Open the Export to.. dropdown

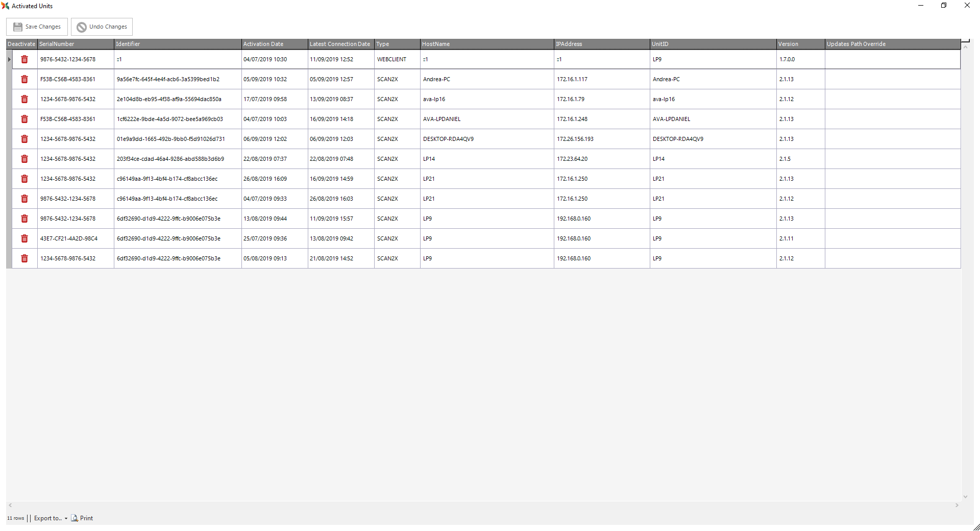click(51, 518)
